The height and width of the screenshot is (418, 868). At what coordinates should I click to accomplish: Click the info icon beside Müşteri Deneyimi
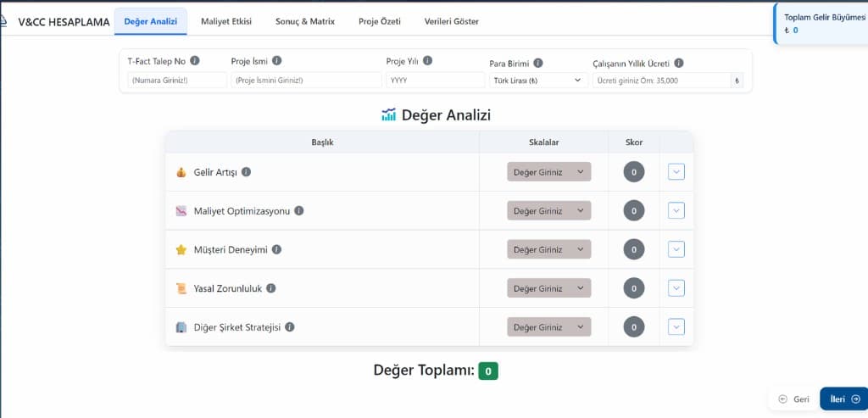[x=277, y=249]
